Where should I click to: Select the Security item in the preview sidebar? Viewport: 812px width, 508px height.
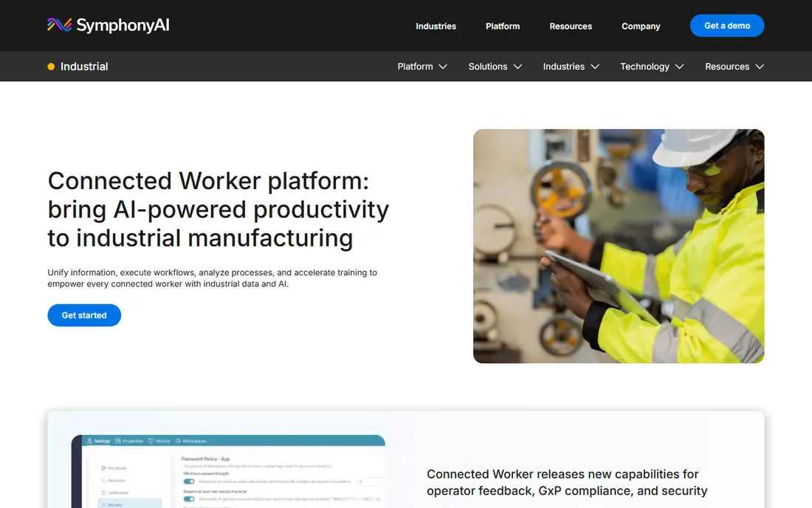129,504
